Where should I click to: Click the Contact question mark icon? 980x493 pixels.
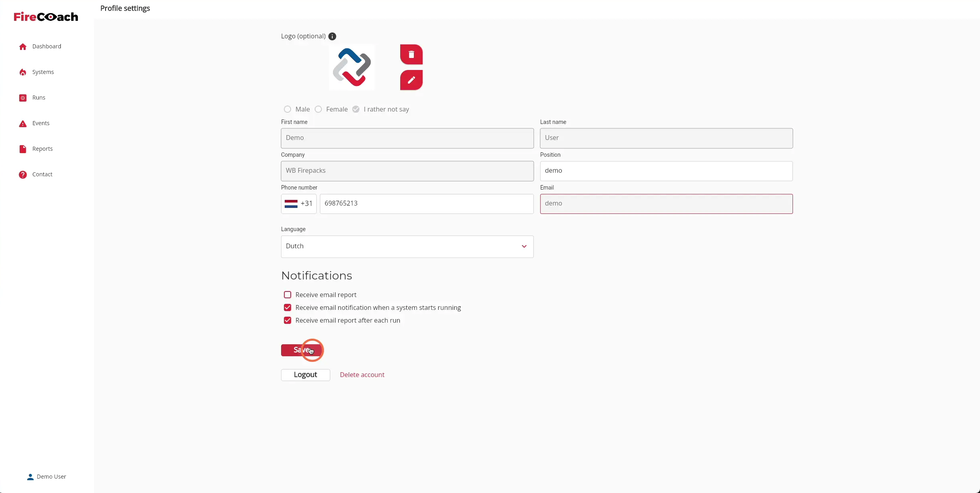click(23, 175)
